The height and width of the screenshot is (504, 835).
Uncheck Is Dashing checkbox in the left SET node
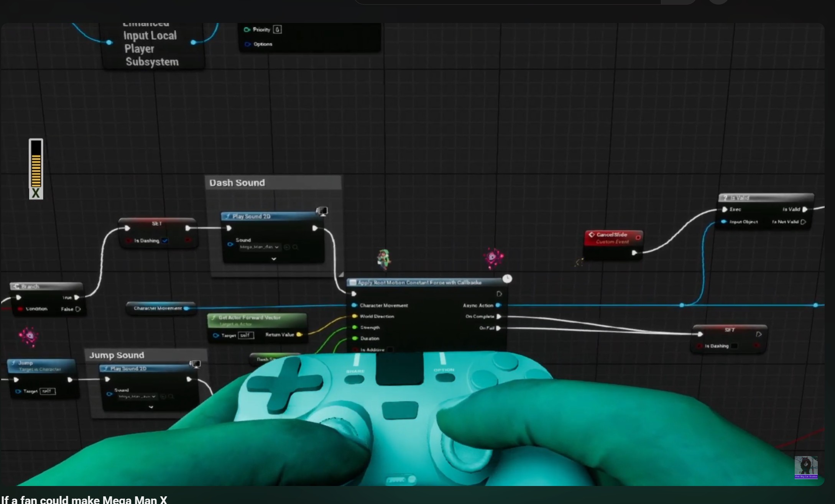[165, 241]
